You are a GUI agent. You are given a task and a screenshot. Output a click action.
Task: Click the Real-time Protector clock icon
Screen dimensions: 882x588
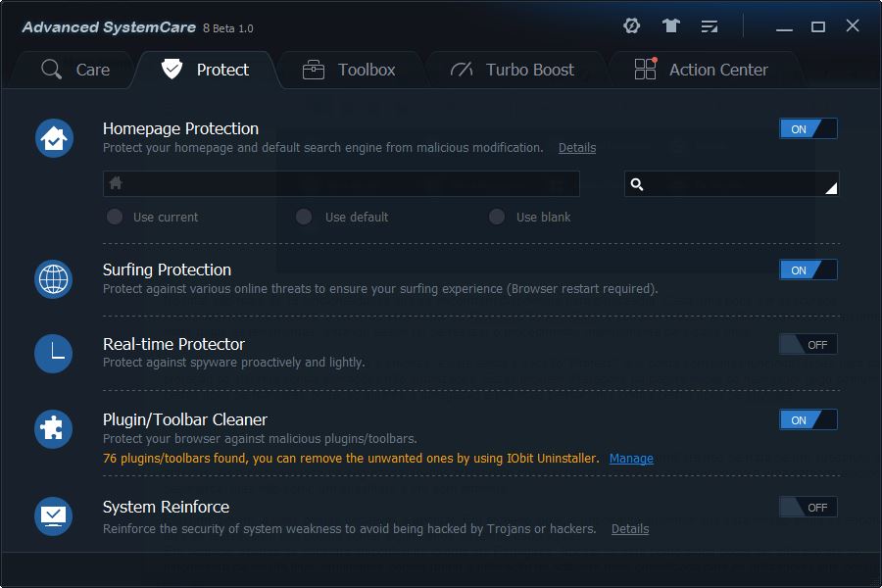[x=54, y=354]
